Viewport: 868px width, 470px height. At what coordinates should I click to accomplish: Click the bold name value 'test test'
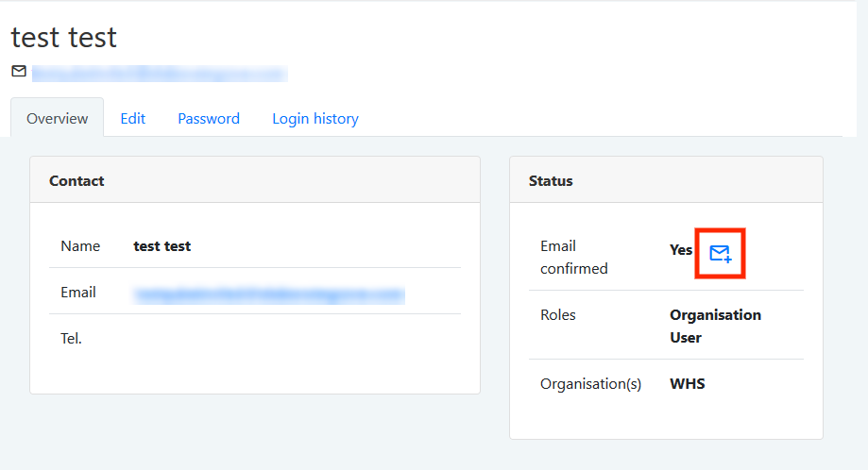162,246
